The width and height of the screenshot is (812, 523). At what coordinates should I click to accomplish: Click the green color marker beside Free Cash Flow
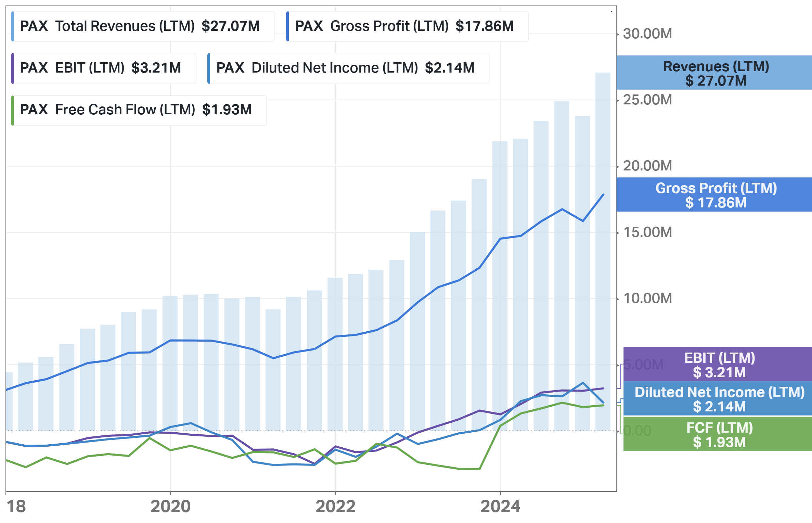(12, 110)
